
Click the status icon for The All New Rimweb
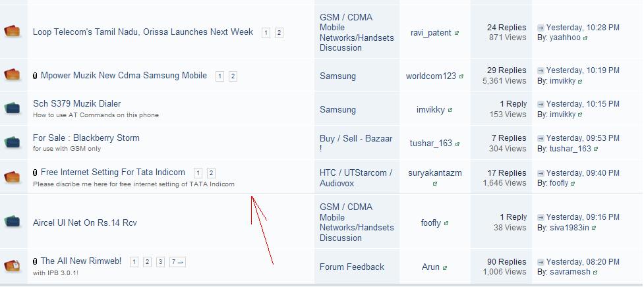(12, 265)
